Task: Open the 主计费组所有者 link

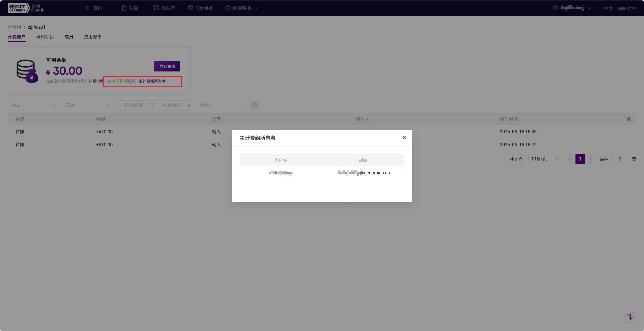Action: pos(152,81)
